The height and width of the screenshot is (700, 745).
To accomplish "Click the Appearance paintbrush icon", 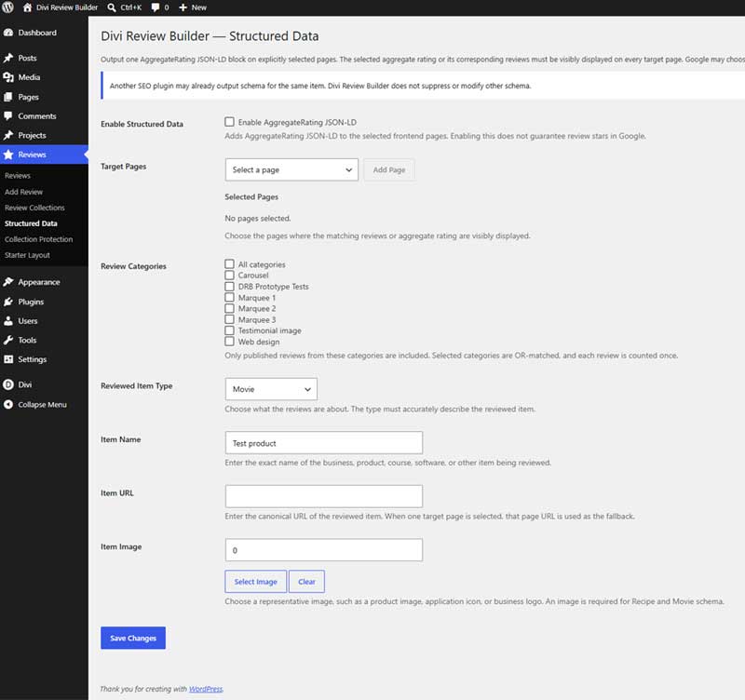I will [x=8, y=282].
